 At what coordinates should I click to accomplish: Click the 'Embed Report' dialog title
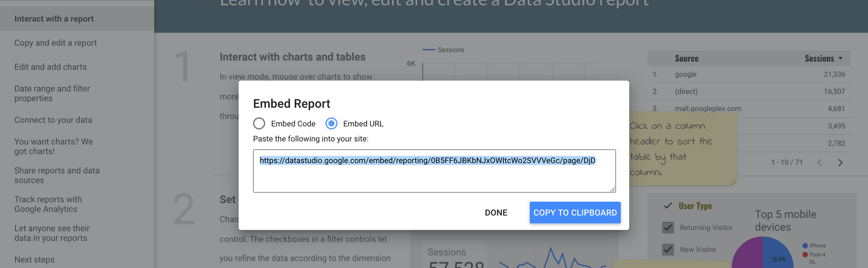(x=292, y=104)
